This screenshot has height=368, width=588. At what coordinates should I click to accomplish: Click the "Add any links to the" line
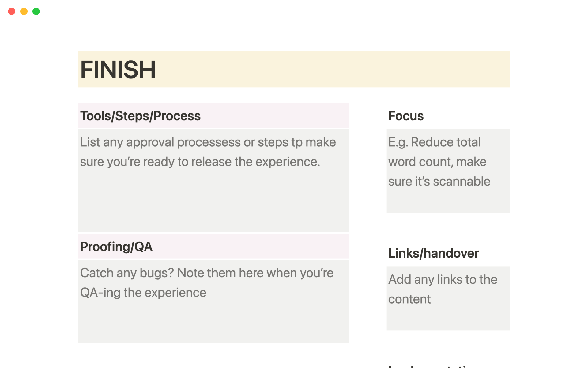coord(443,280)
